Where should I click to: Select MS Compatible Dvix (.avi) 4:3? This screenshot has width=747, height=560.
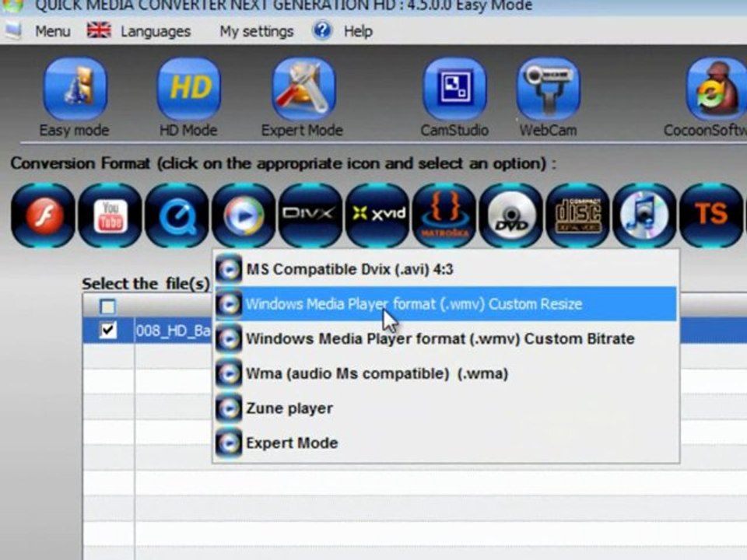click(x=445, y=270)
